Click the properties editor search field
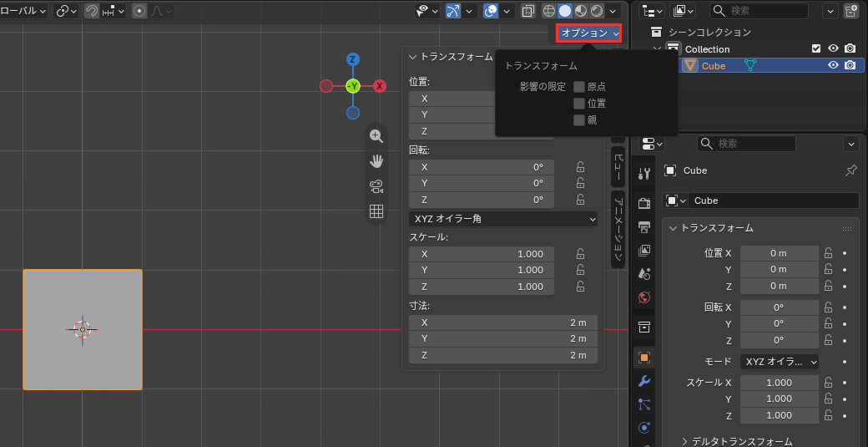This screenshot has width=868, height=447. pyautogui.click(x=746, y=144)
